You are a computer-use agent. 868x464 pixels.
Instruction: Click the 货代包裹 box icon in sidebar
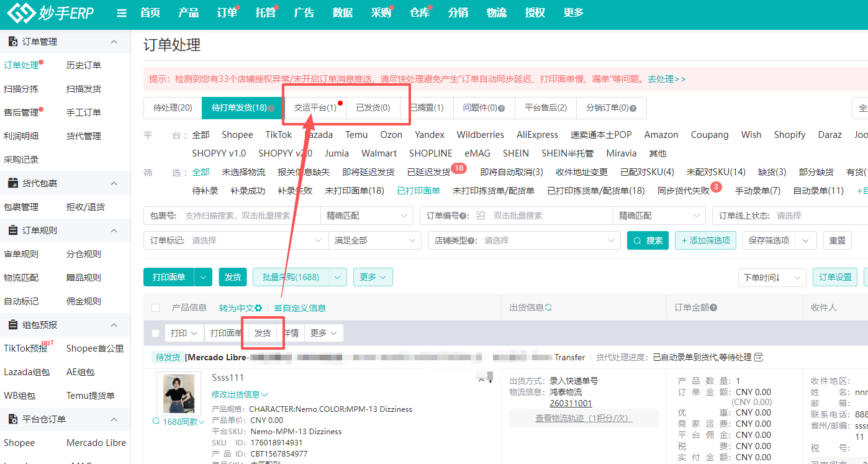click(14, 183)
